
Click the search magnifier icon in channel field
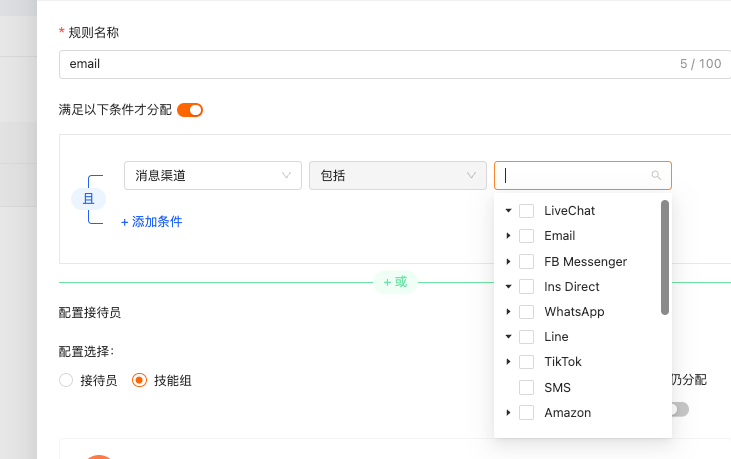[x=656, y=175]
